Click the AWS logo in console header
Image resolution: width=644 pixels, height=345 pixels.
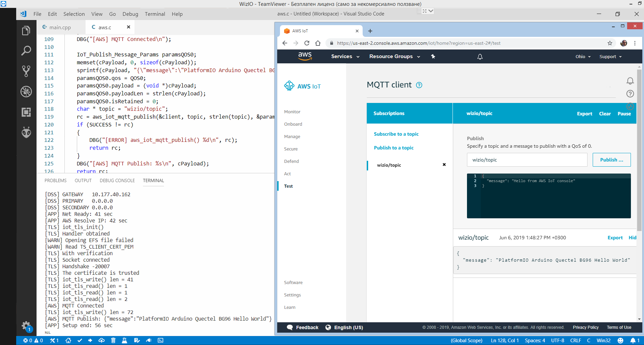tap(305, 56)
